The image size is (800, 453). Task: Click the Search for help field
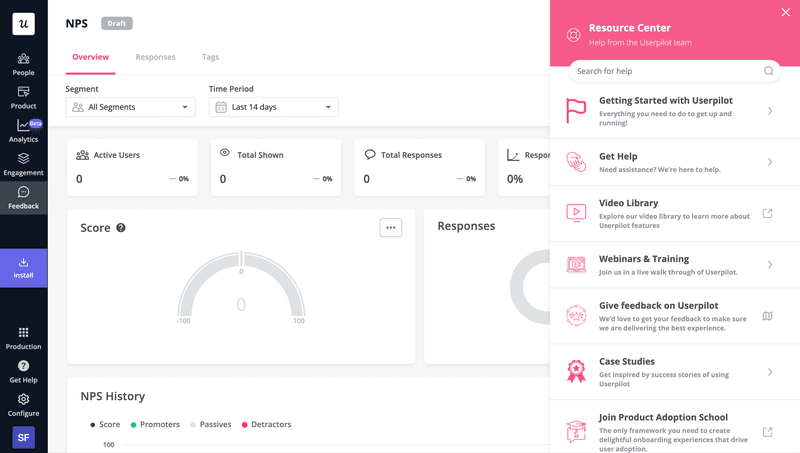tap(665, 71)
